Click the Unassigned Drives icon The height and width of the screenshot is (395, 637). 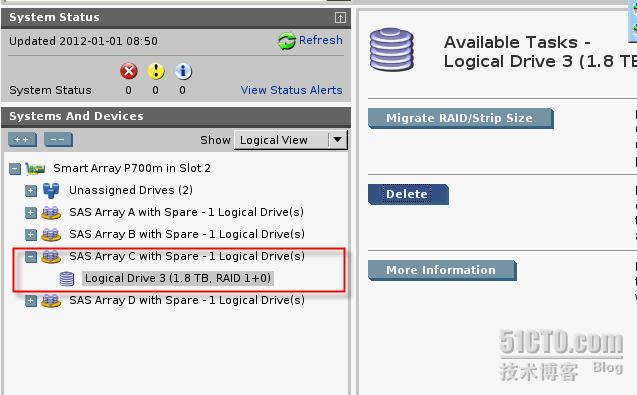(51, 190)
